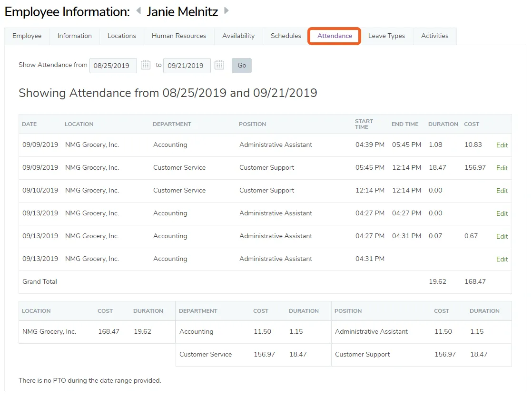The image size is (532, 396).
Task: Switch to the Availability tab
Action: pyautogui.click(x=238, y=36)
